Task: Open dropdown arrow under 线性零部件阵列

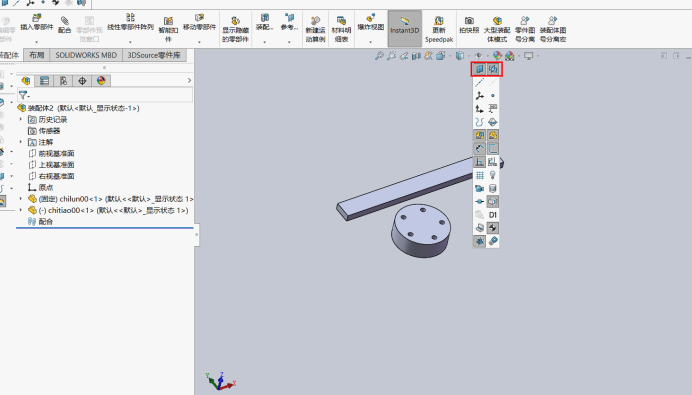Action: 130,42
